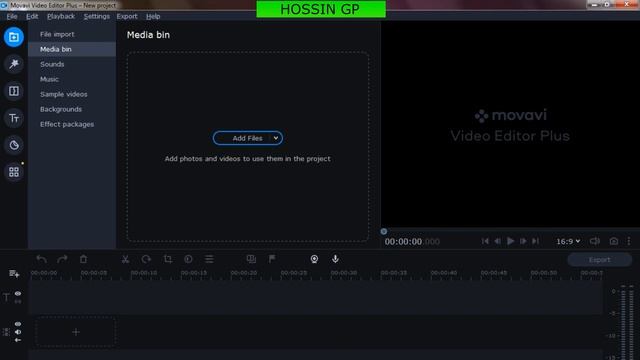The width and height of the screenshot is (640, 360).
Task: Step forward one frame
Action: point(523,241)
